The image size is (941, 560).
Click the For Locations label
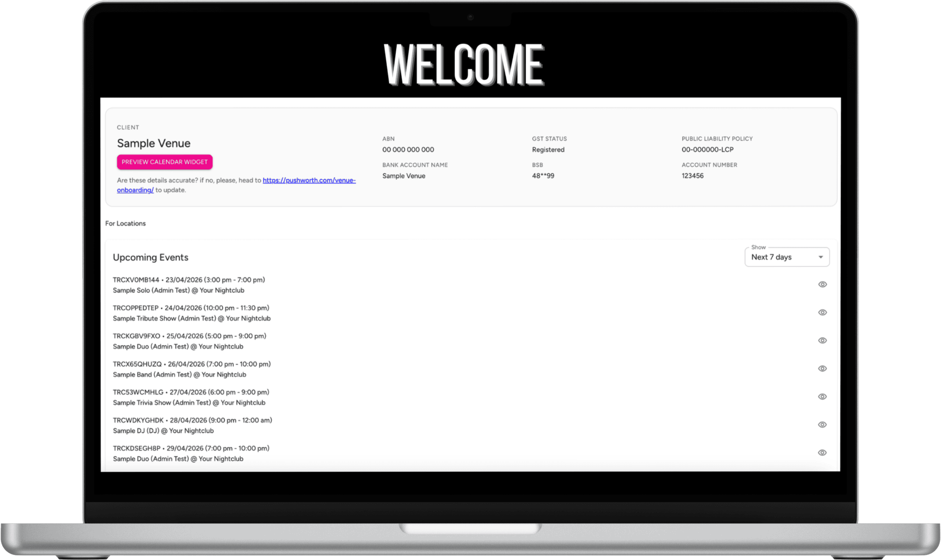(x=125, y=223)
